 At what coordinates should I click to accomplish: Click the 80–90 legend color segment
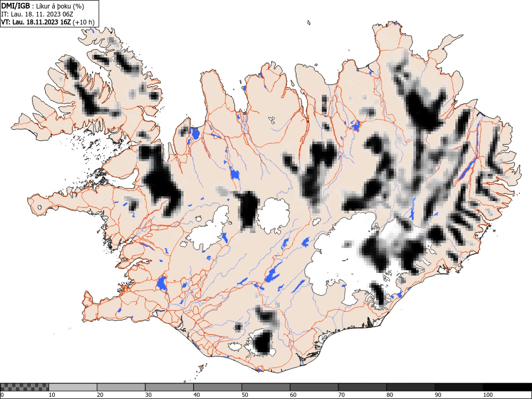(410, 387)
